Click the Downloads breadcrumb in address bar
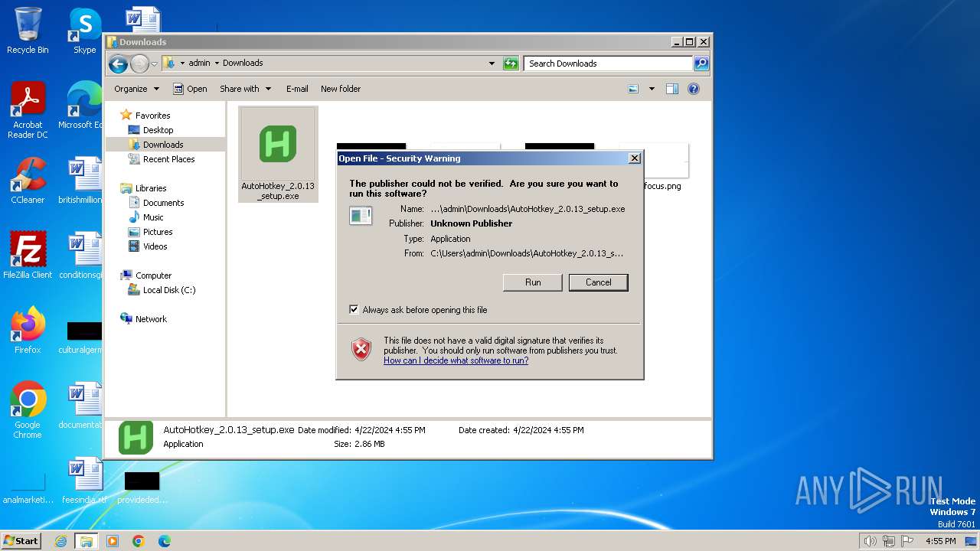Image resolution: width=980 pixels, height=551 pixels. [x=243, y=63]
